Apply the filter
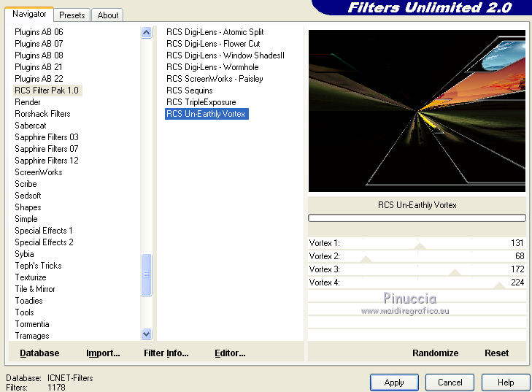 394,383
